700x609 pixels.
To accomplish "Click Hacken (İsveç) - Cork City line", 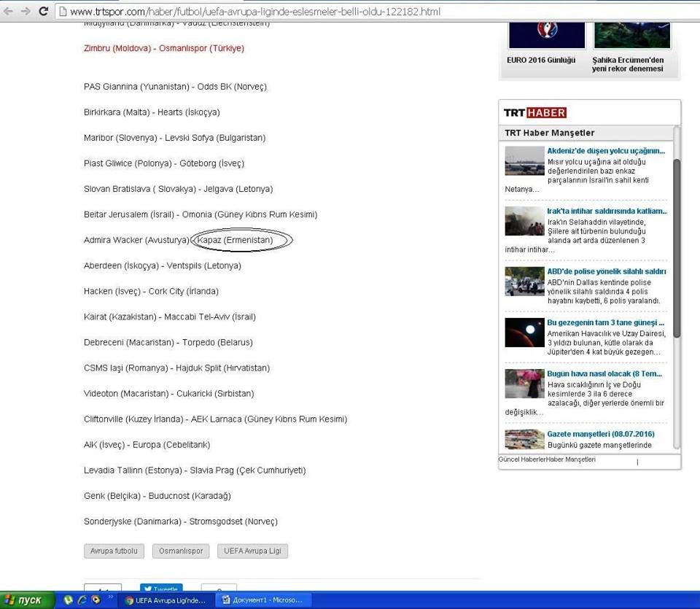I will [152, 291].
